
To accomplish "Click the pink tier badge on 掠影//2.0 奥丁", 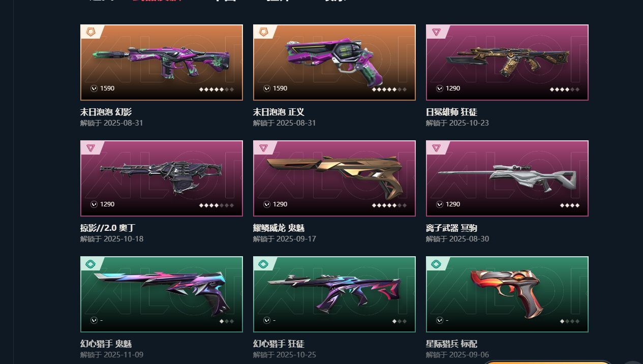I will click(90, 148).
